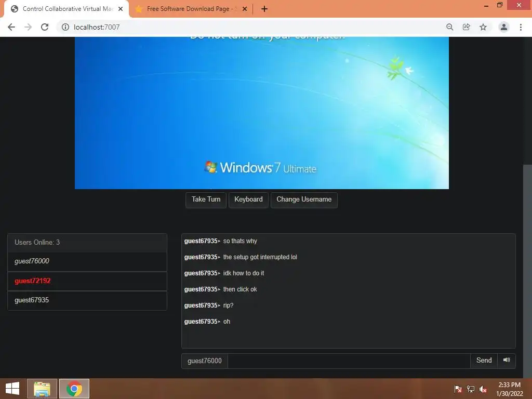Focus the chat message input field
The width and height of the screenshot is (532, 399).
(x=349, y=361)
